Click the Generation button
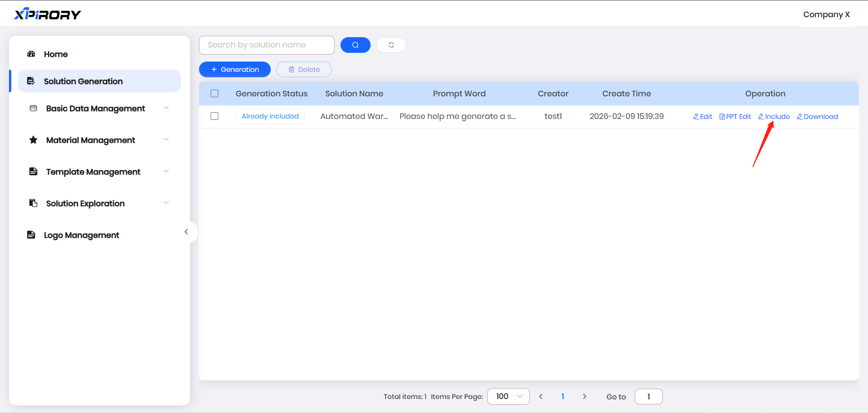The image size is (868, 413). click(235, 69)
